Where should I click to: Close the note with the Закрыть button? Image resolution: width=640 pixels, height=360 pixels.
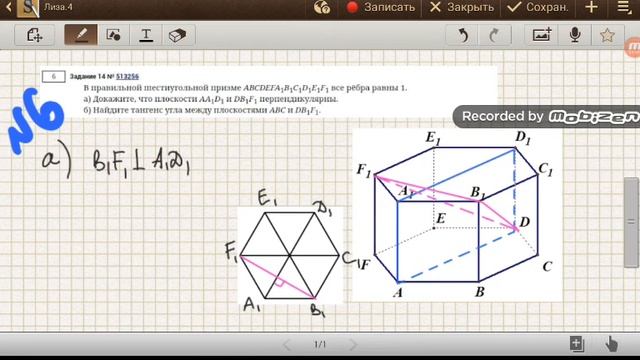pos(462,7)
